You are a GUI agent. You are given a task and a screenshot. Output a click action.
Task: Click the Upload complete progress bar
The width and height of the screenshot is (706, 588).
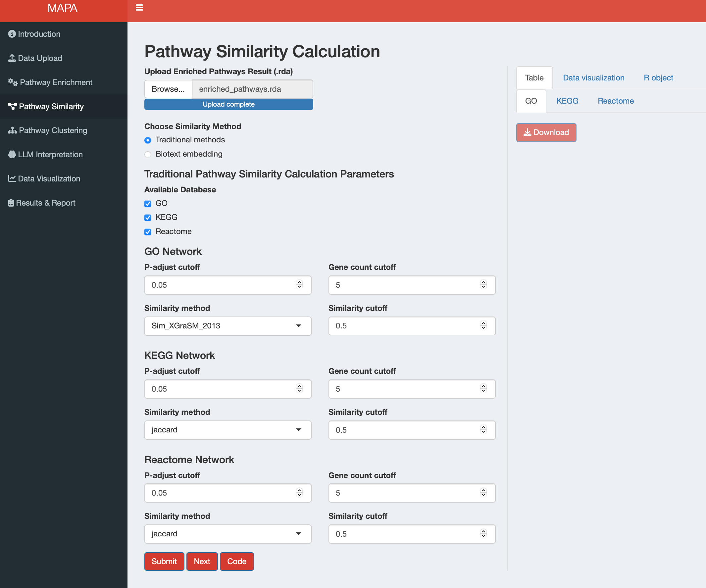[x=228, y=104]
